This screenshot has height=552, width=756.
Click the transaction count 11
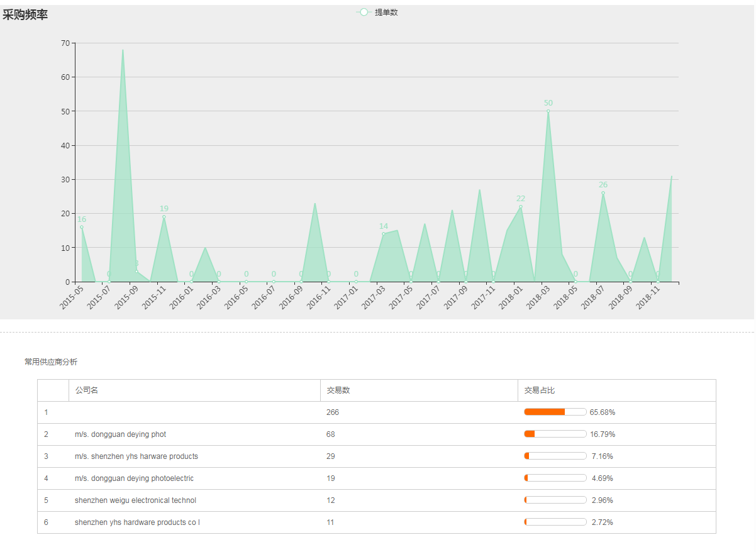click(x=331, y=522)
